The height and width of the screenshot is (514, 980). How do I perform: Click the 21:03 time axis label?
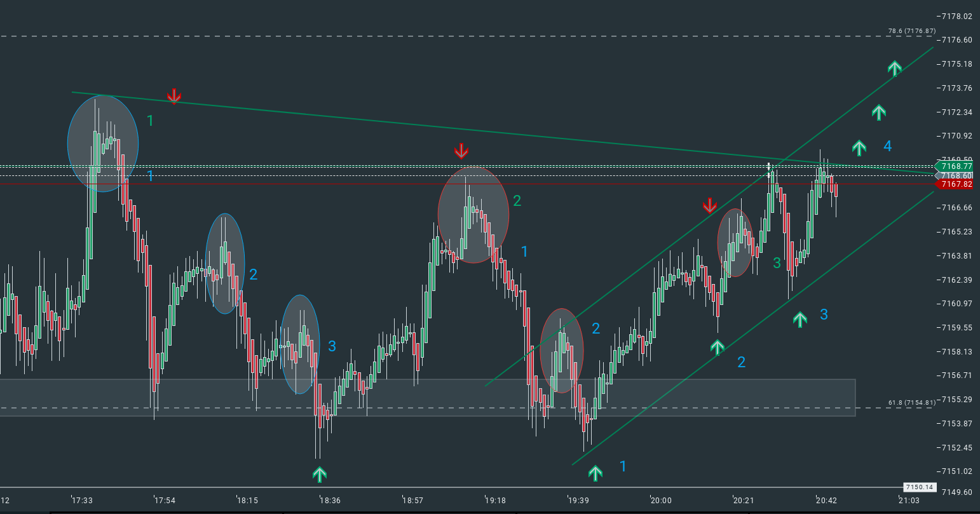pos(909,501)
